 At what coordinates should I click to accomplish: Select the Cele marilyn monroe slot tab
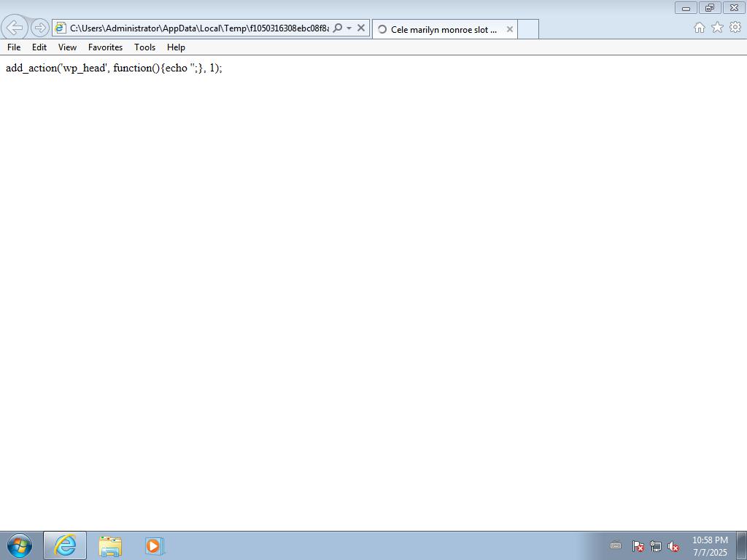pos(444,29)
